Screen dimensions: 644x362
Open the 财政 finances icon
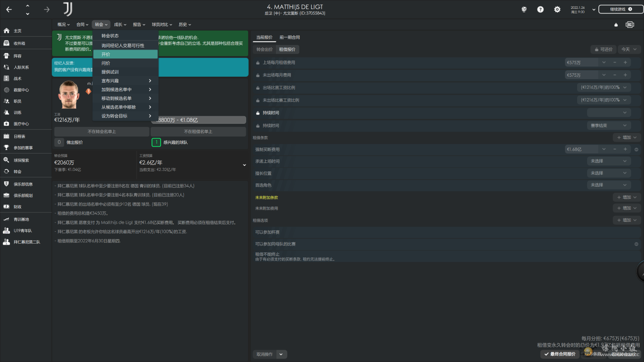(6, 207)
